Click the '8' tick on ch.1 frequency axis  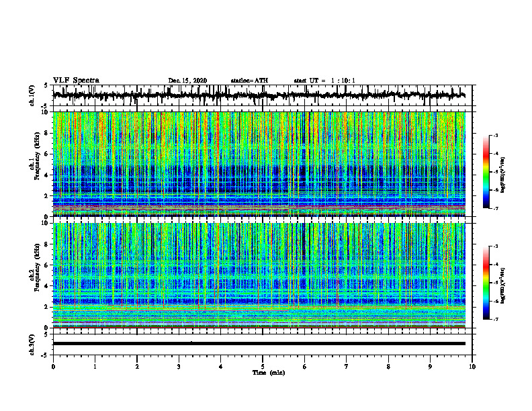[47, 133]
